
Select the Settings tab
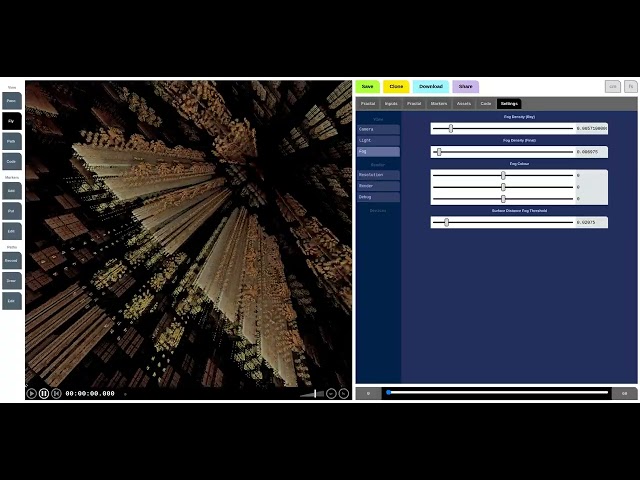pyautogui.click(x=509, y=104)
